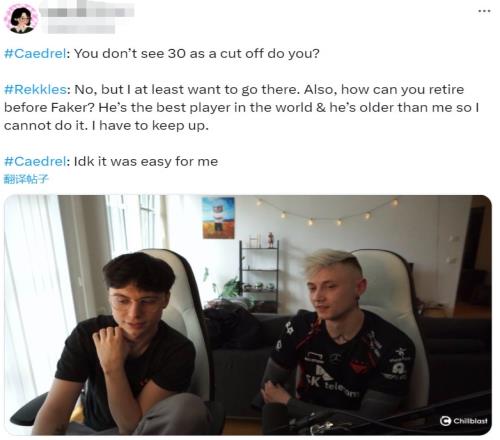Click the text "Idk it was easy for me"
Image resolution: width=500 pixels, height=440 pixels.
pos(146,161)
